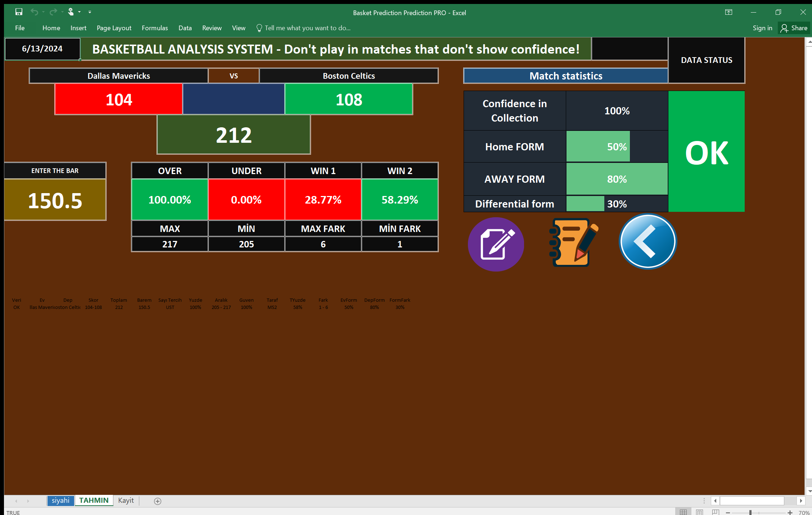This screenshot has height=515, width=812.
Task: Select the Touch/Mouse Mode icon
Action: 71,12
